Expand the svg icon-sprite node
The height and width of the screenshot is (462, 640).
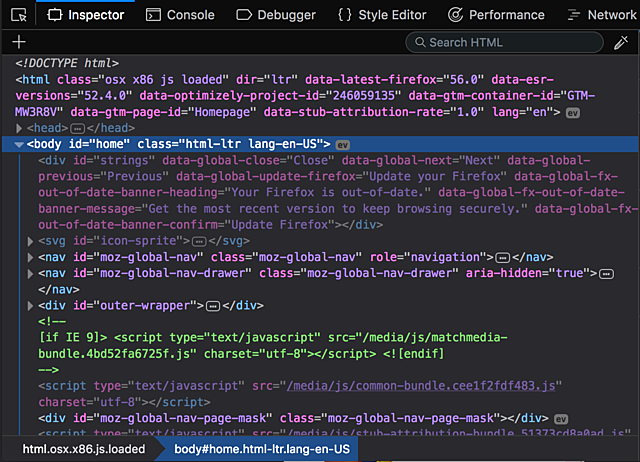[30, 241]
